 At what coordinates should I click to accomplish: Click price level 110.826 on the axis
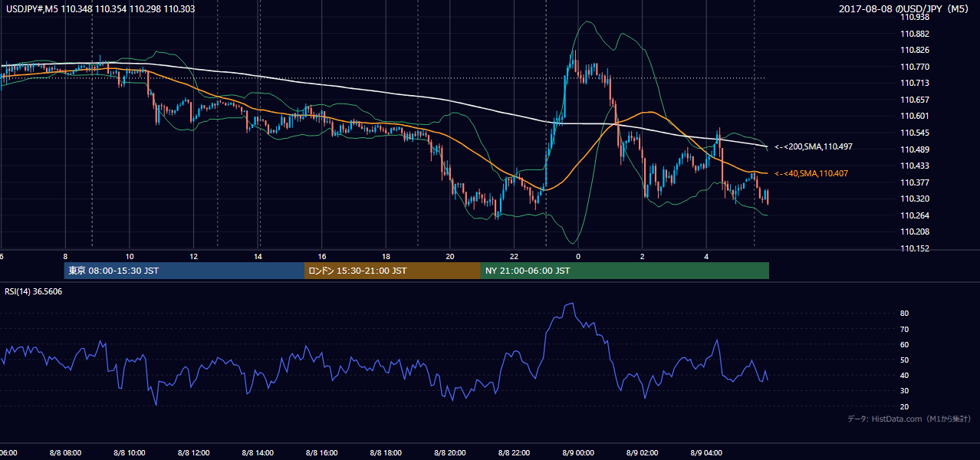pos(914,50)
